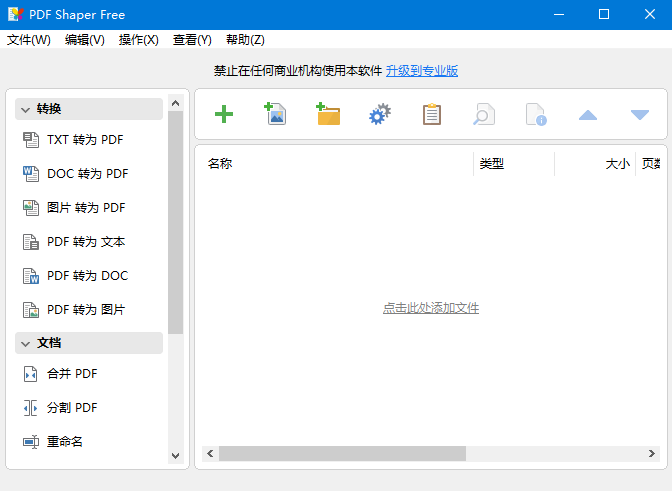Select the TXT 转为 PDF label
This screenshot has width=672, height=491.
(85, 140)
